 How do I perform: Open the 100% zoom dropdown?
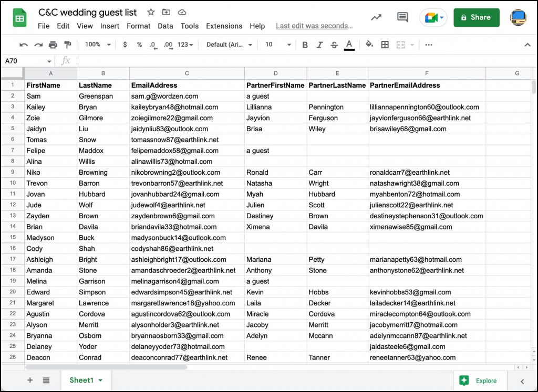tap(98, 45)
